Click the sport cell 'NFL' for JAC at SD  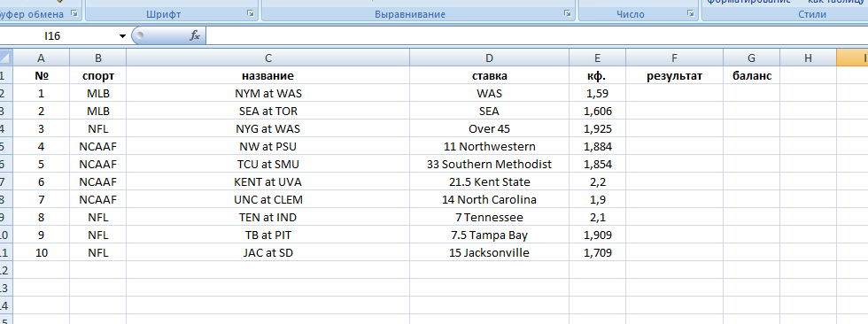pyautogui.click(x=98, y=252)
